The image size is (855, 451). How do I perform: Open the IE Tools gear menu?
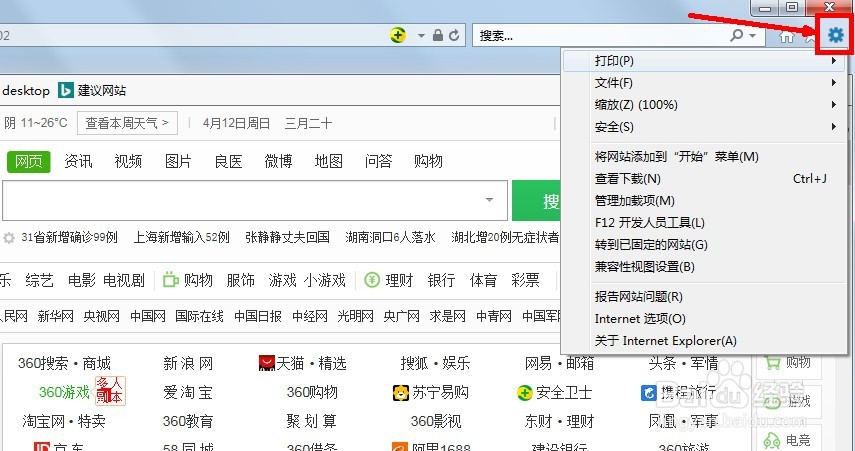point(835,35)
